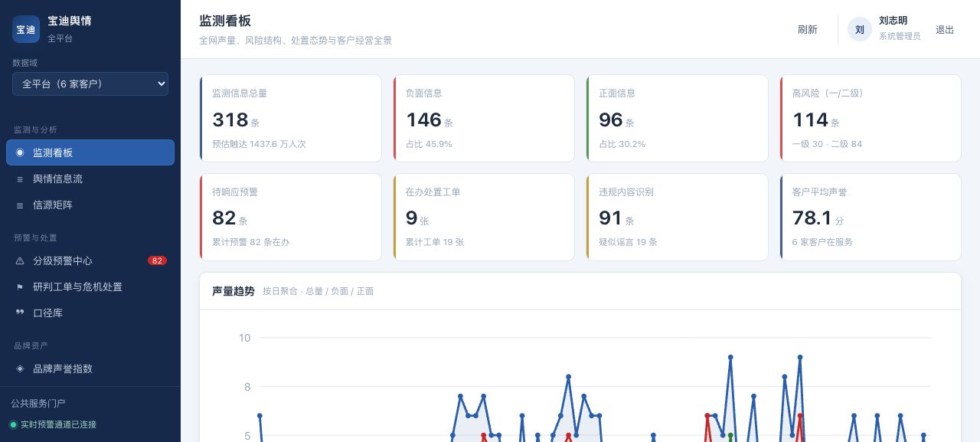
Task: Click the 318 total count value
Action: coord(230,120)
